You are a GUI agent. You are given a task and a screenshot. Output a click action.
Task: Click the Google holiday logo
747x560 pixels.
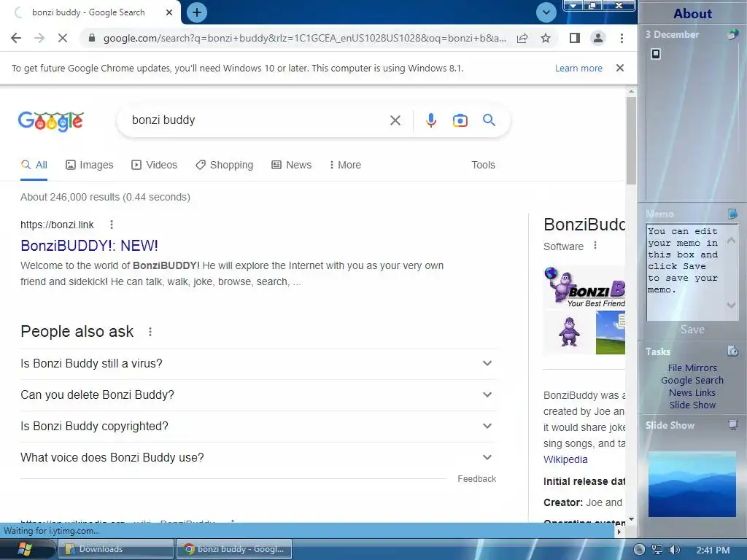pyautogui.click(x=51, y=121)
